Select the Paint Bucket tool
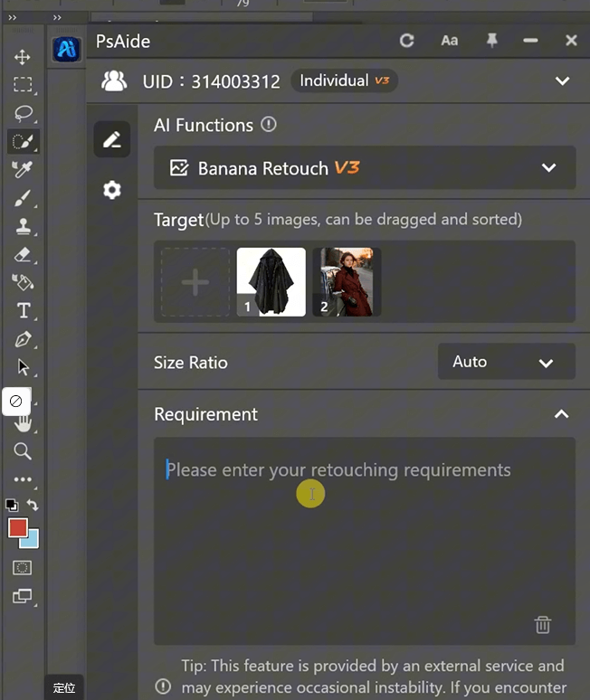The image size is (590, 700). point(23,282)
